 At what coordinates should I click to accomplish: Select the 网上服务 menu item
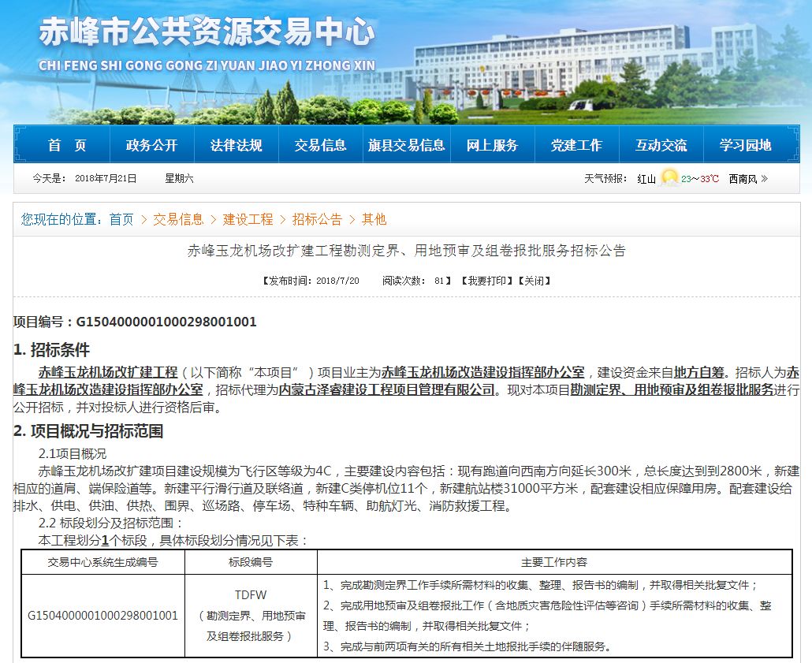click(x=492, y=145)
